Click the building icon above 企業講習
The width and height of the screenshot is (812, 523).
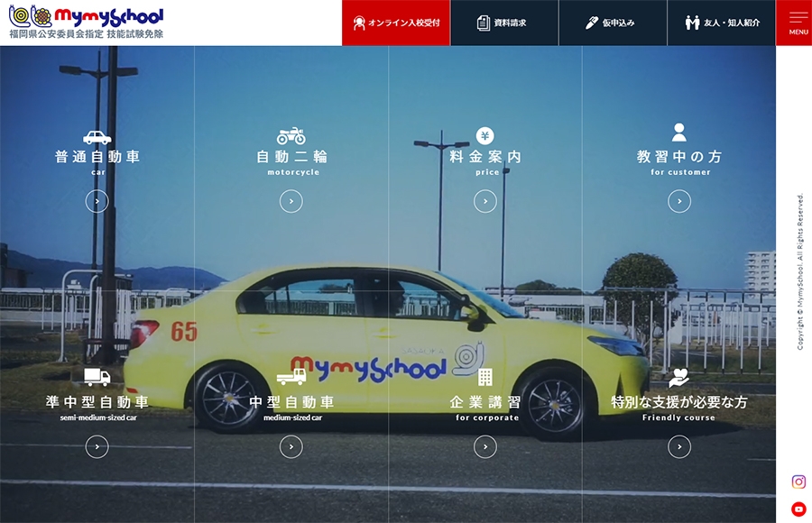(x=485, y=378)
